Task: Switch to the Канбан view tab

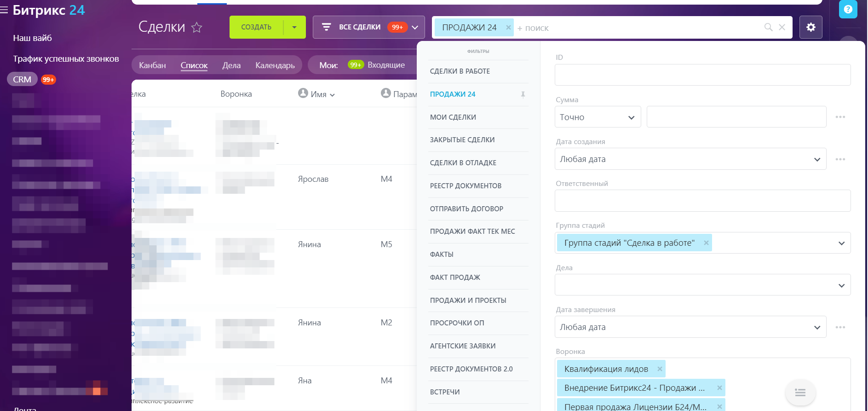Action: click(x=152, y=65)
